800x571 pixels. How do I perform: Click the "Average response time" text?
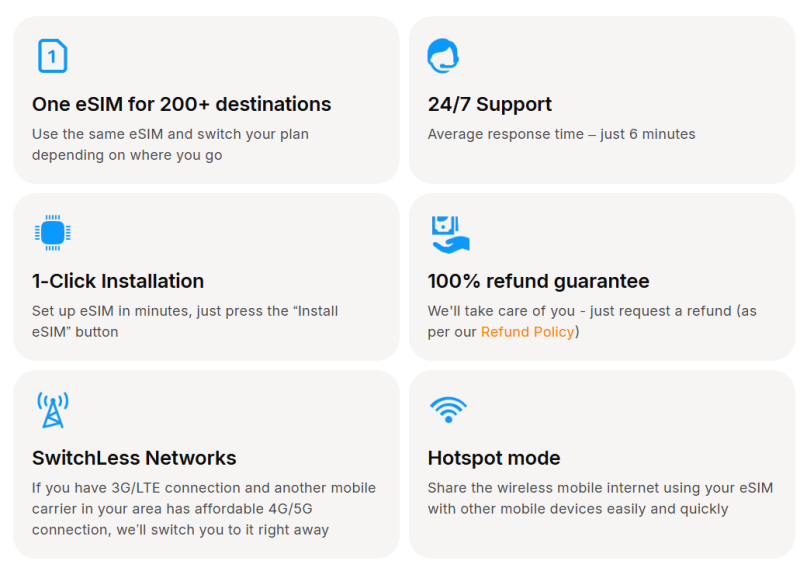click(561, 134)
